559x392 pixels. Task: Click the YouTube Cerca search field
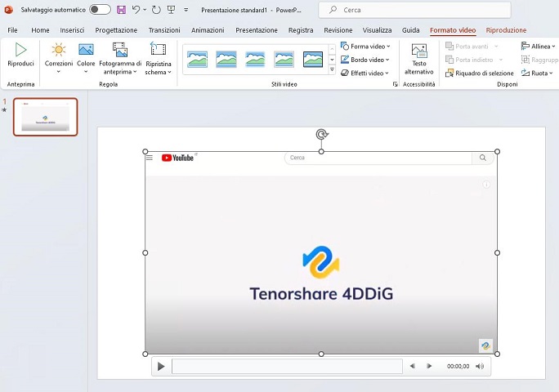378,158
